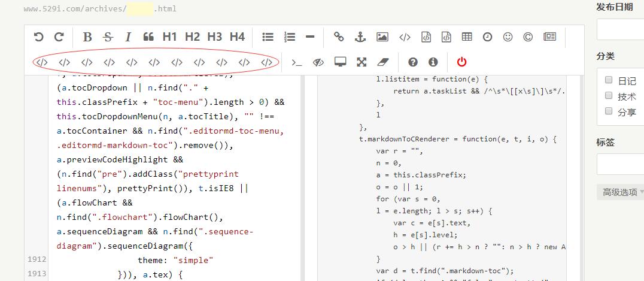Screen dimensions: 644x281
Task: Apply strikethrough formatting
Action: [x=108, y=37]
